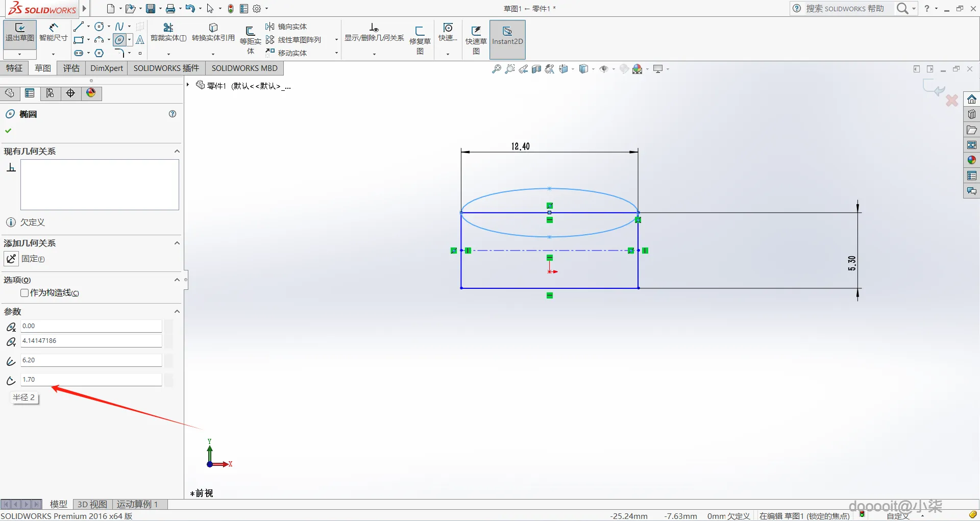Click Mirror Entities (镜向实体)
Viewport: 980px width, 521px height.
(286, 27)
